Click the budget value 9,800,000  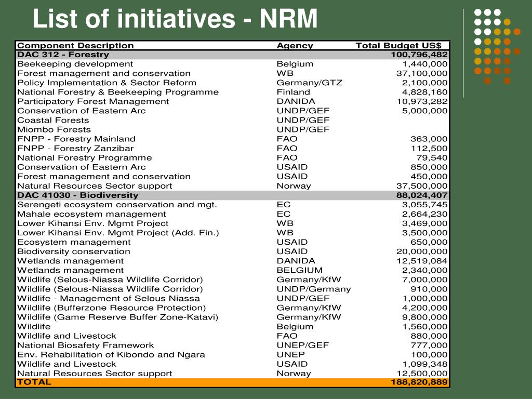425,317
